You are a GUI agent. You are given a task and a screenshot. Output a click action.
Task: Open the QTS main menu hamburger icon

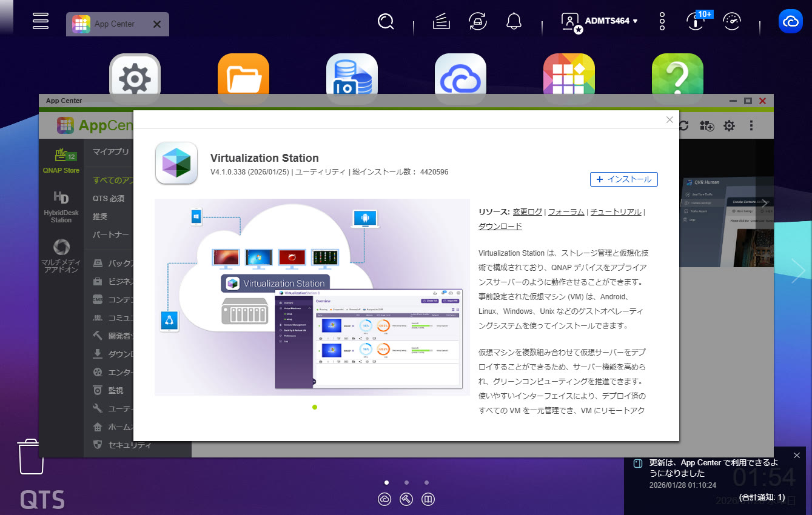click(41, 21)
